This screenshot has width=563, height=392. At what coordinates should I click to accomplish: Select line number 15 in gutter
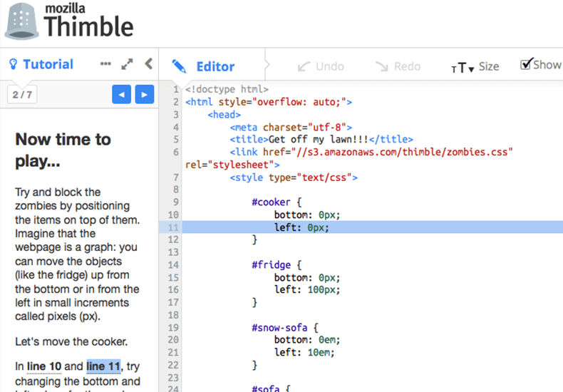(x=173, y=277)
